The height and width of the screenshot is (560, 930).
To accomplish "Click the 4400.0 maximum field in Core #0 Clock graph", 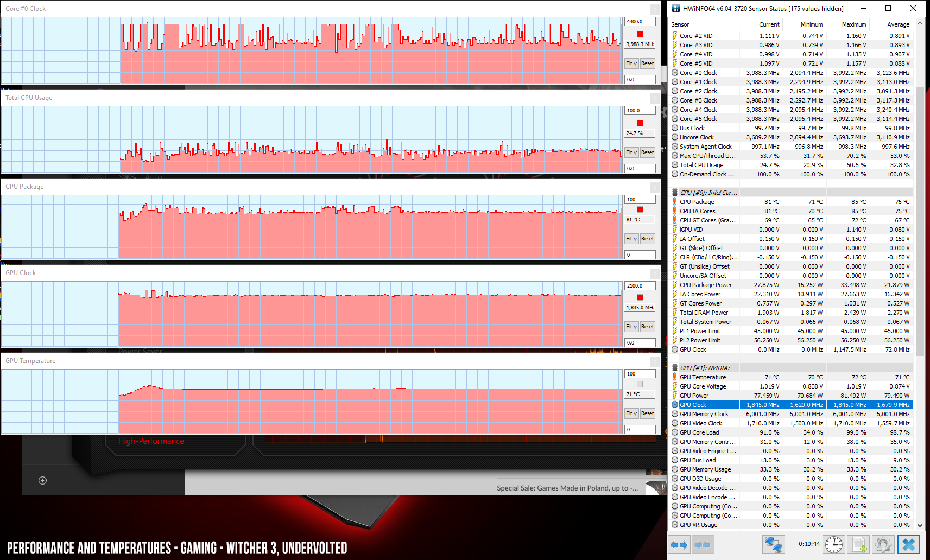I will (x=640, y=22).
